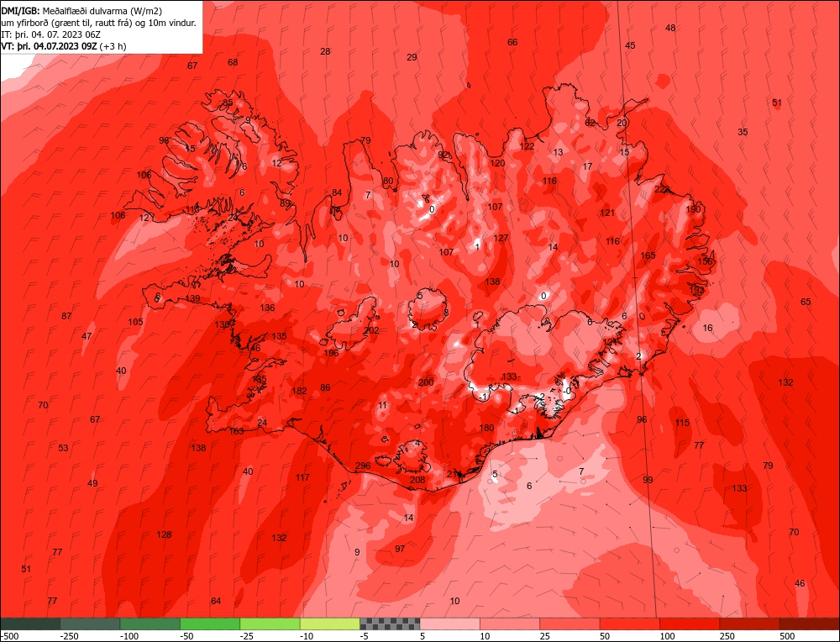Click the value "28" on the map
Screen dimensions: 840x642
coord(325,52)
